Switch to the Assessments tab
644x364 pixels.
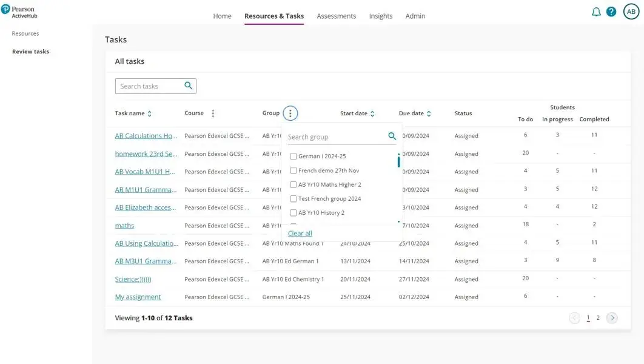(336, 16)
